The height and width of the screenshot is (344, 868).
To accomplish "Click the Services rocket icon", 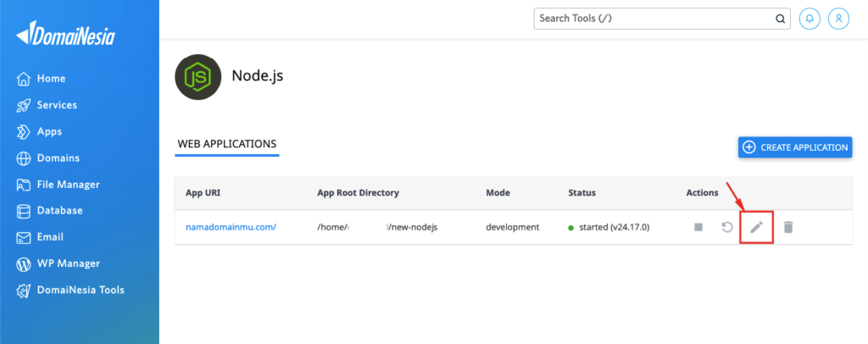I will tap(23, 106).
